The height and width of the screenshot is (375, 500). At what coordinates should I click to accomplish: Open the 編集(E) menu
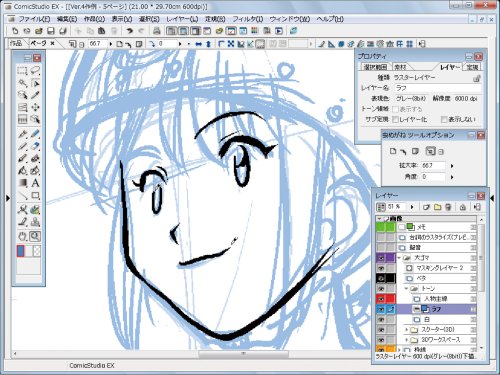[67, 19]
